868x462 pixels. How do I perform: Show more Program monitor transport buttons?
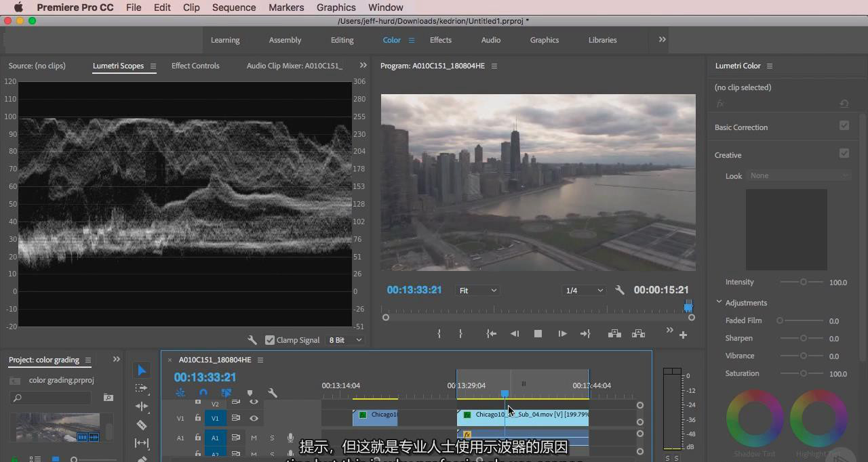tap(669, 331)
